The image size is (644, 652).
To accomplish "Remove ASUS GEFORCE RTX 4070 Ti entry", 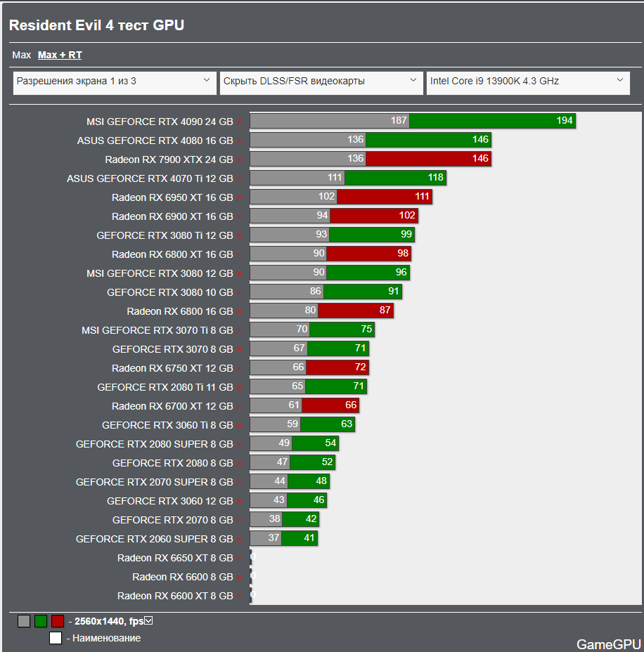I will pyautogui.click(x=240, y=179).
